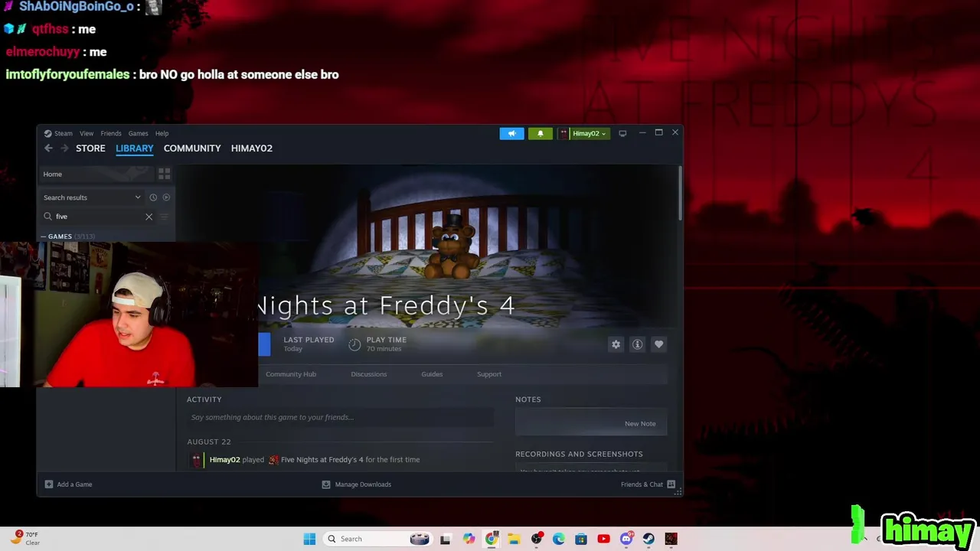Screen dimensions: 980x551
Task: Open the weather widget showing 70°F
Action: [24, 539]
